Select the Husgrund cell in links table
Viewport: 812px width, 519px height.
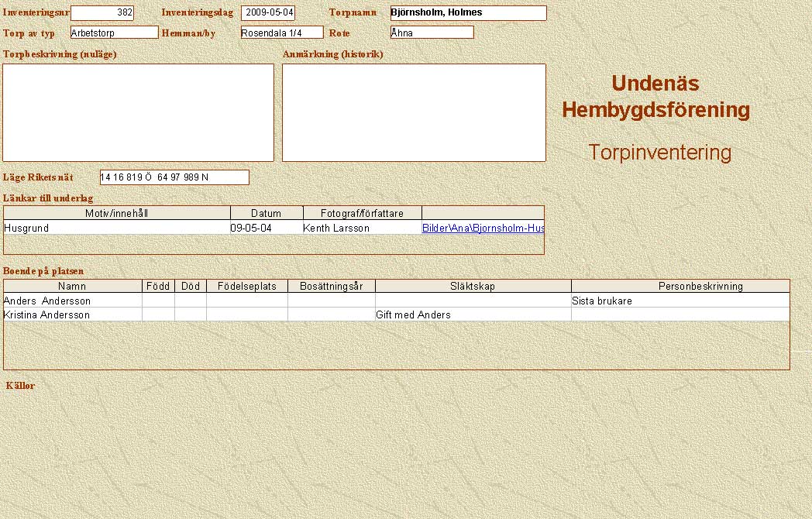[x=116, y=229]
